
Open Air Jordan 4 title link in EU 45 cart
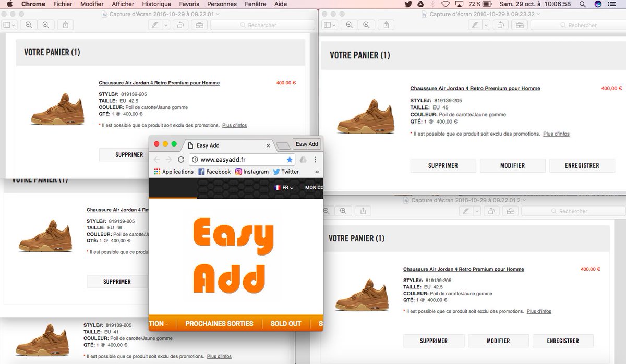[475, 89]
